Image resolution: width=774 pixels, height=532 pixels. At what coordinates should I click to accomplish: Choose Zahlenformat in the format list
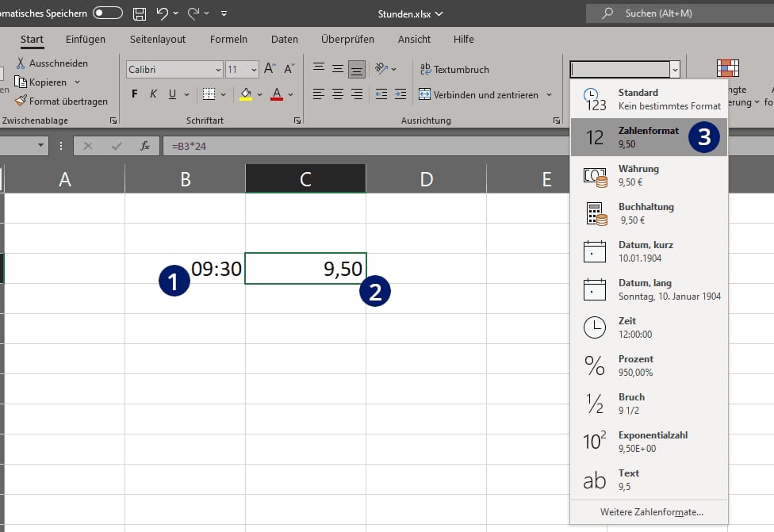point(649,137)
